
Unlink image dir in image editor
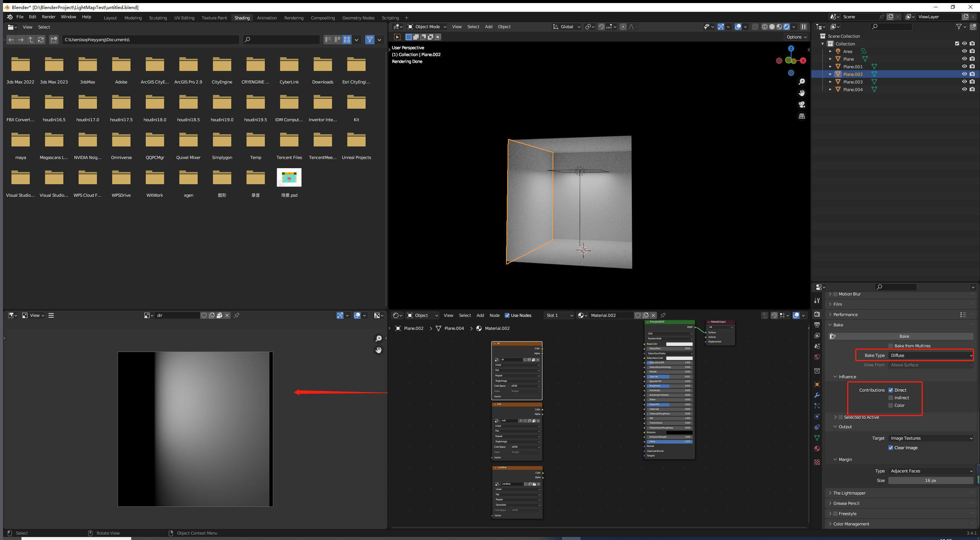227,315
